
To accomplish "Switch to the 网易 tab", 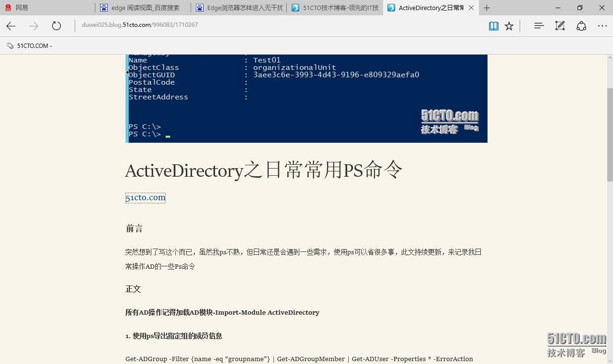I will [48, 8].
